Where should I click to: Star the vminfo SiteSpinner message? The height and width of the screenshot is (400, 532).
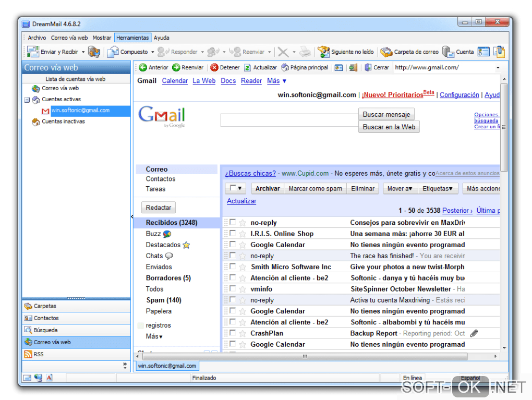(x=242, y=289)
